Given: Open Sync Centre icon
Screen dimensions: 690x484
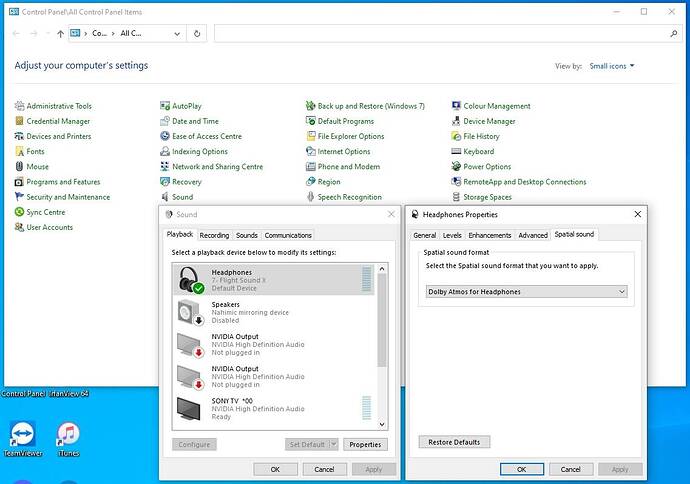Looking at the screenshot, I should [x=19, y=212].
